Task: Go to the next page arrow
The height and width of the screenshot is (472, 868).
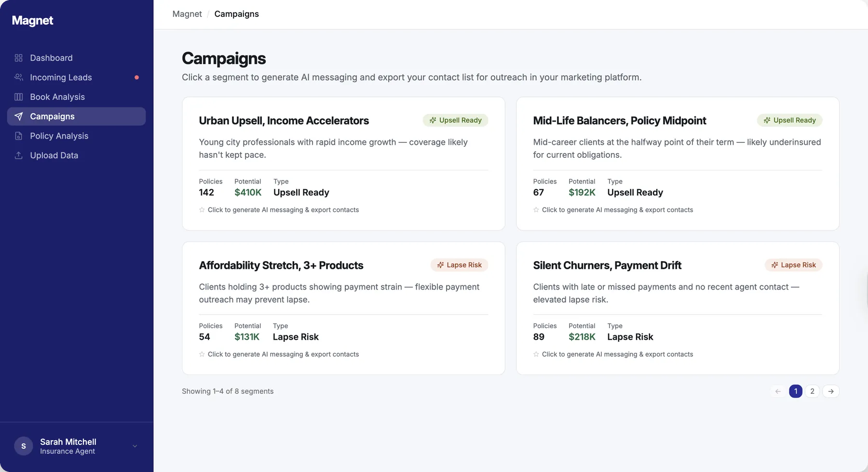Action: click(831, 391)
